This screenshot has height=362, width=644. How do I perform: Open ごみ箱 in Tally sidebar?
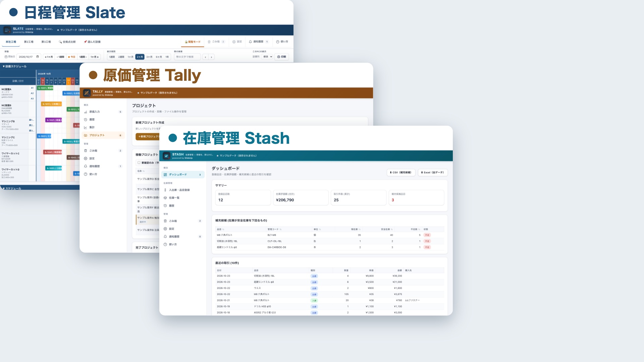click(103, 151)
